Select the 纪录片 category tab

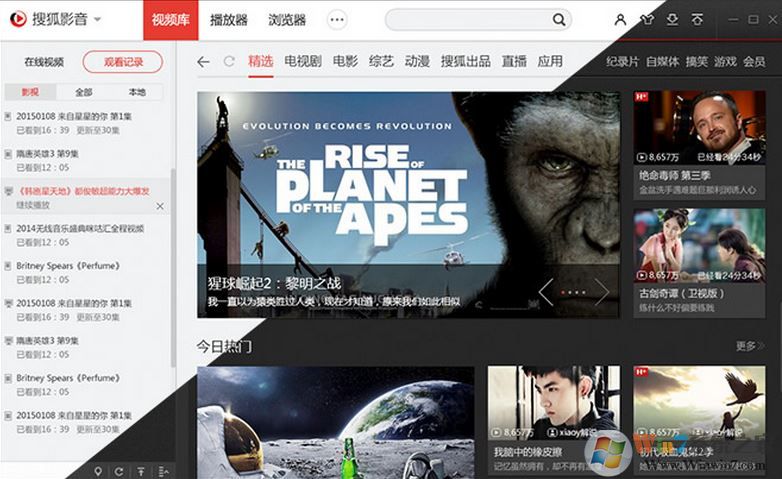pos(622,62)
